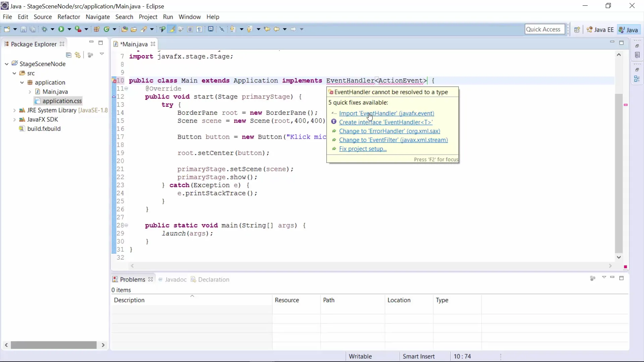Switch to the Javadoc tab
The image size is (644, 362).
(x=172, y=280)
